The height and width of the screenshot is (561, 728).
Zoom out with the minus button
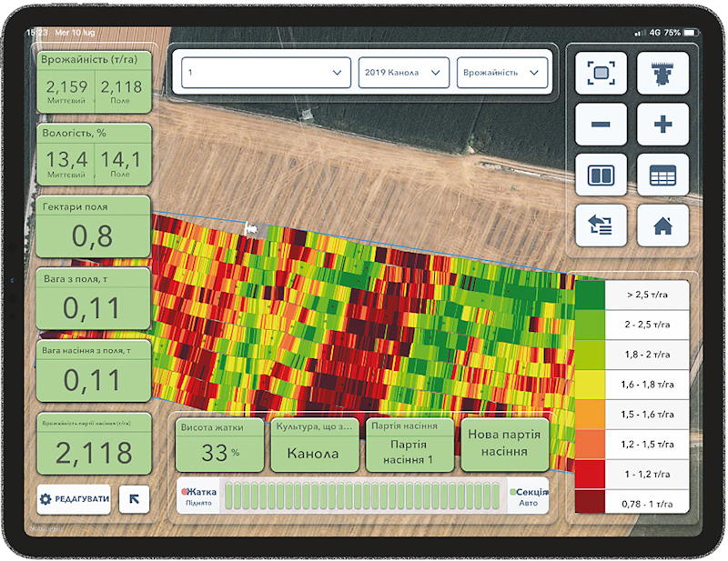(x=601, y=125)
